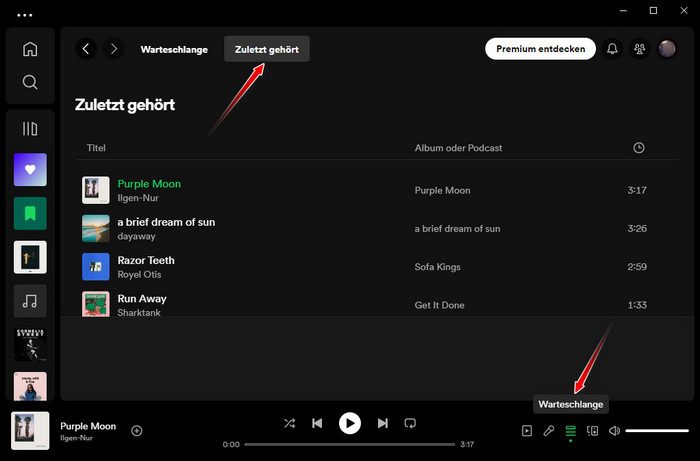The height and width of the screenshot is (461, 700).
Task: Click Premium entdecken button
Action: (x=540, y=49)
